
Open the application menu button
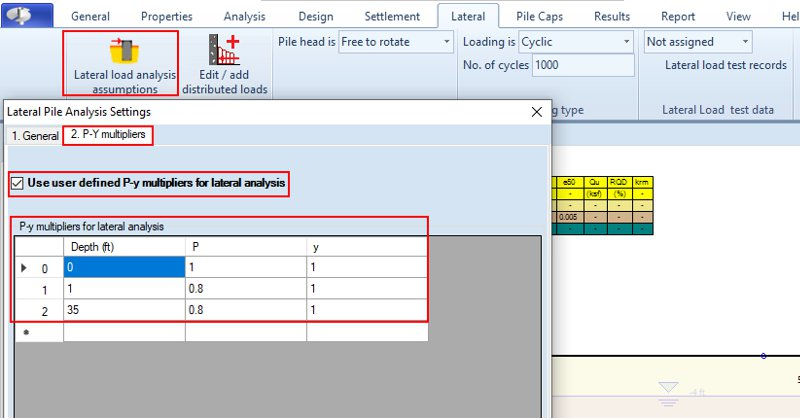point(27,15)
